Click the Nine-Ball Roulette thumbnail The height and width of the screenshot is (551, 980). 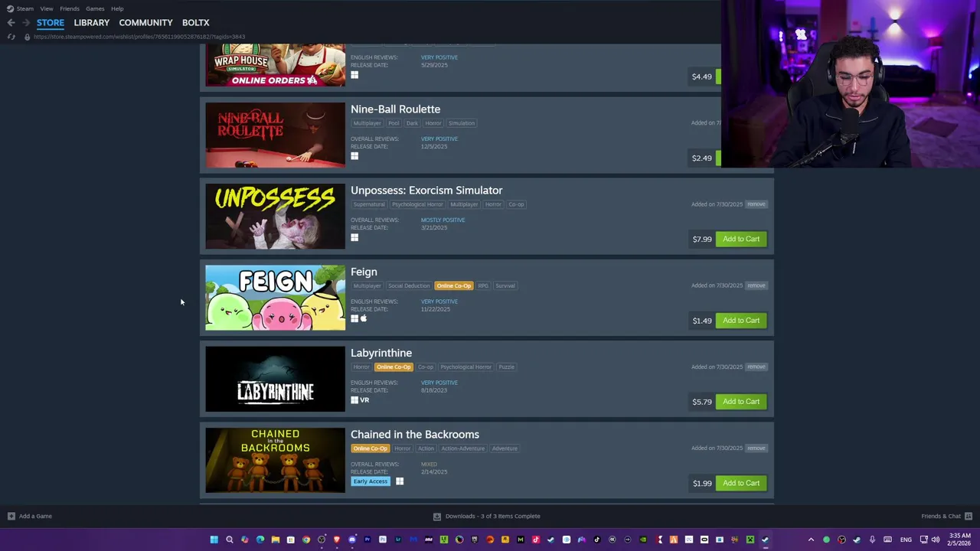275,135
